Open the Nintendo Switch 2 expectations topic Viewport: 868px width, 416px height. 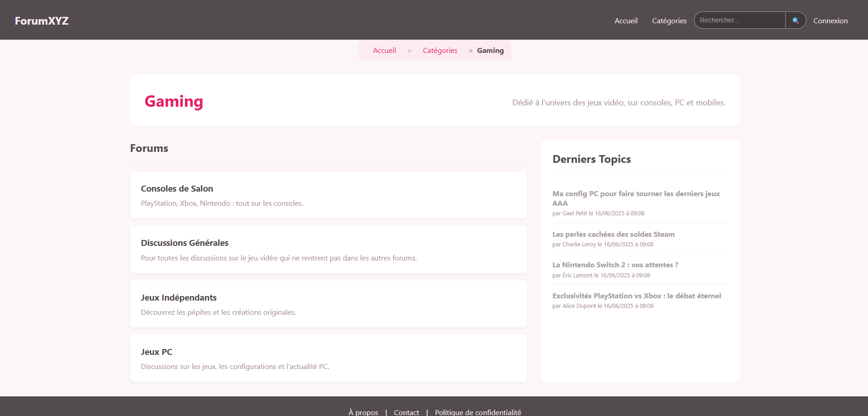615,265
